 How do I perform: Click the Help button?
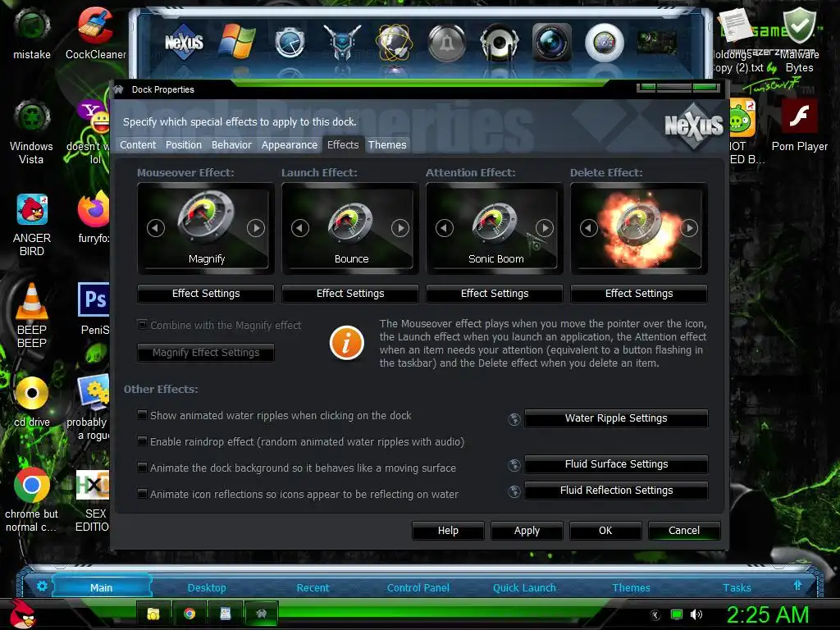448,531
